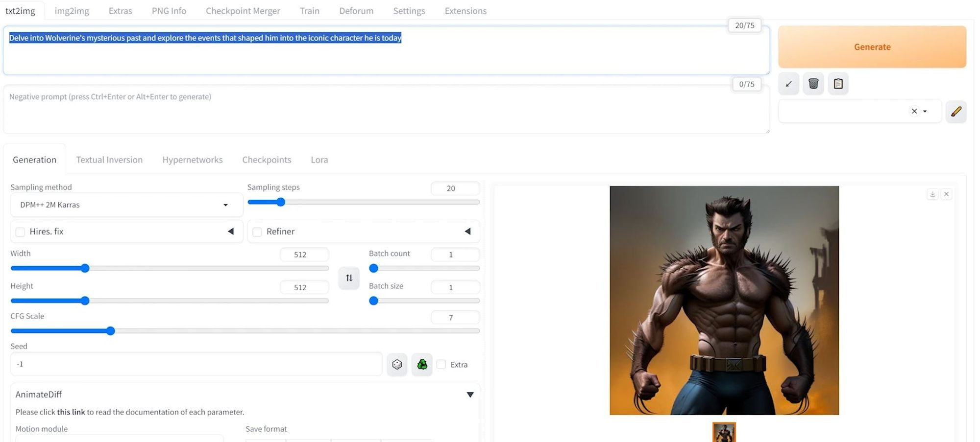Click the download icon above generated image
Screen dimensions: 980x442
click(x=932, y=194)
